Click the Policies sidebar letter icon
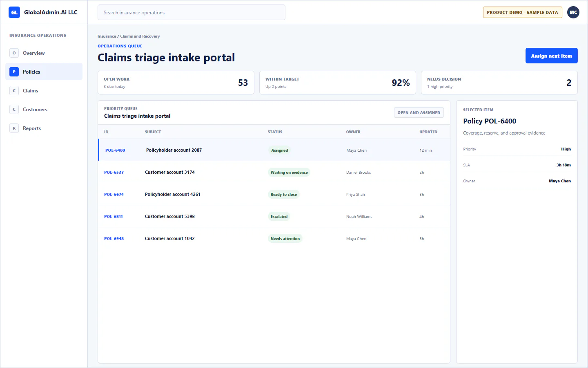This screenshot has height=368, width=588. 14,72
